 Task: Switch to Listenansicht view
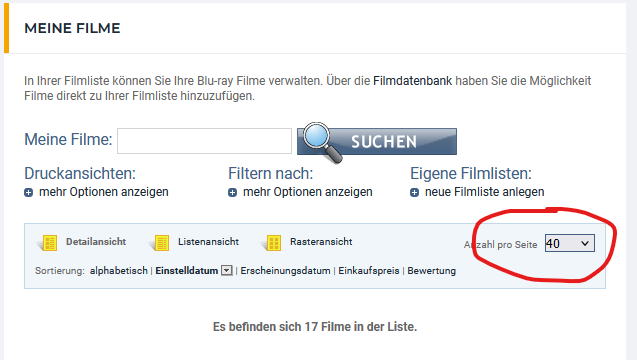[208, 242]
